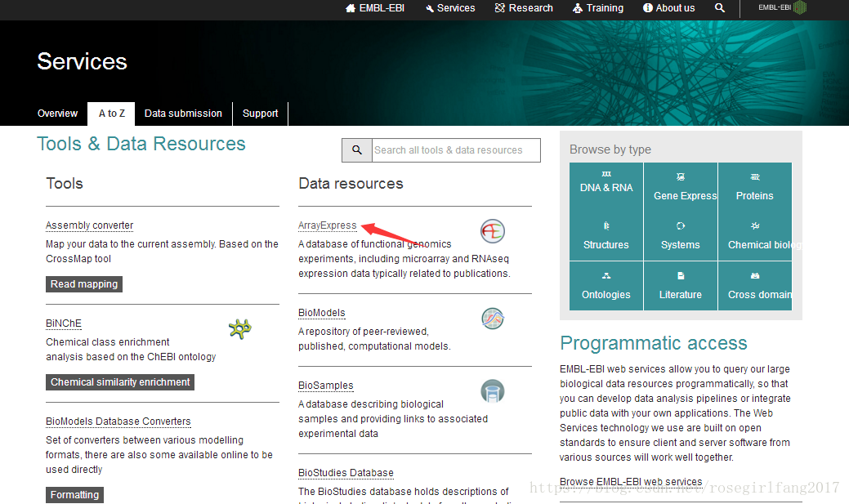Browse Ontologies type tile

pyautogui.click(x=605, y=286)
